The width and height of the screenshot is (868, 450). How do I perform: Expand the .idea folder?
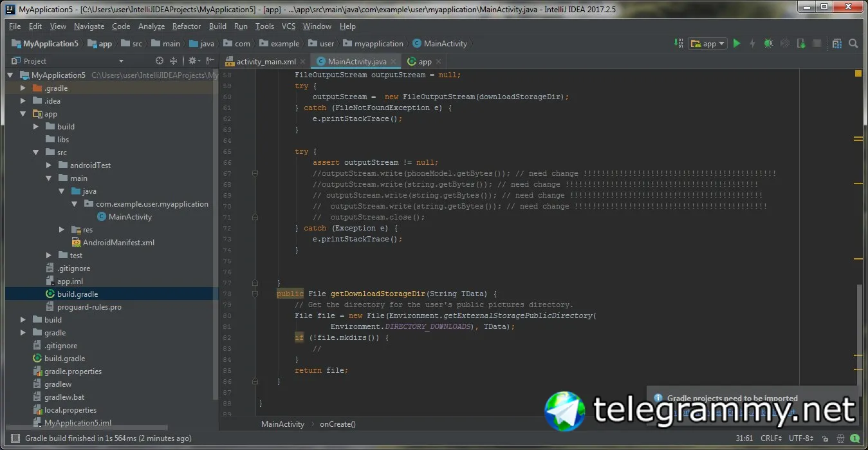pos(23,101)
